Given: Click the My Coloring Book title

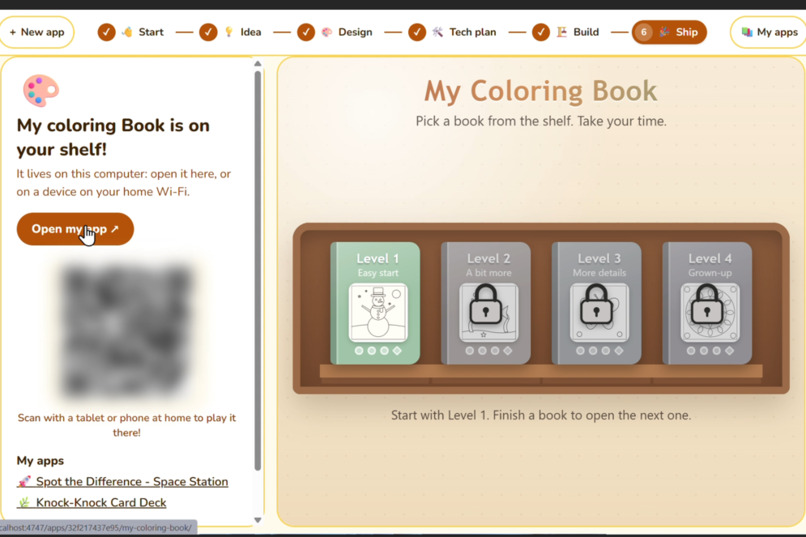Looking at the screenshot, I should tap(541, 91).
